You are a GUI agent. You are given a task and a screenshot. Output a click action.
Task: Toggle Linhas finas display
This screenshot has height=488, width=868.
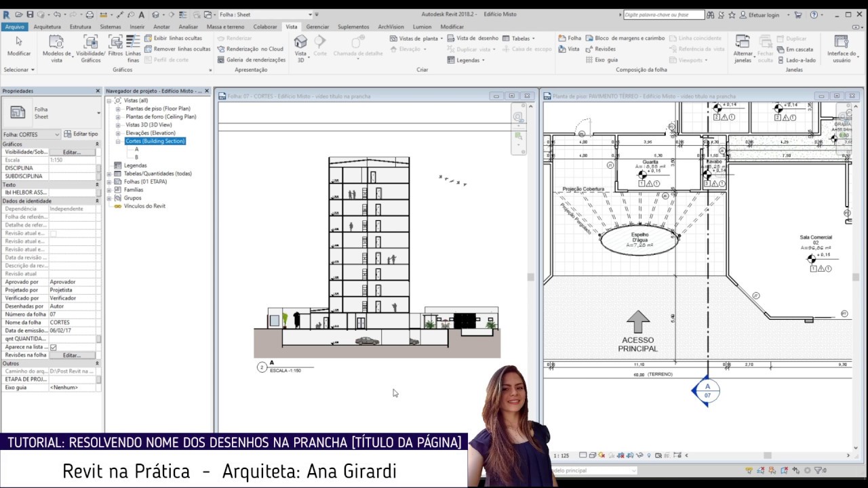(x=134, y=49)
